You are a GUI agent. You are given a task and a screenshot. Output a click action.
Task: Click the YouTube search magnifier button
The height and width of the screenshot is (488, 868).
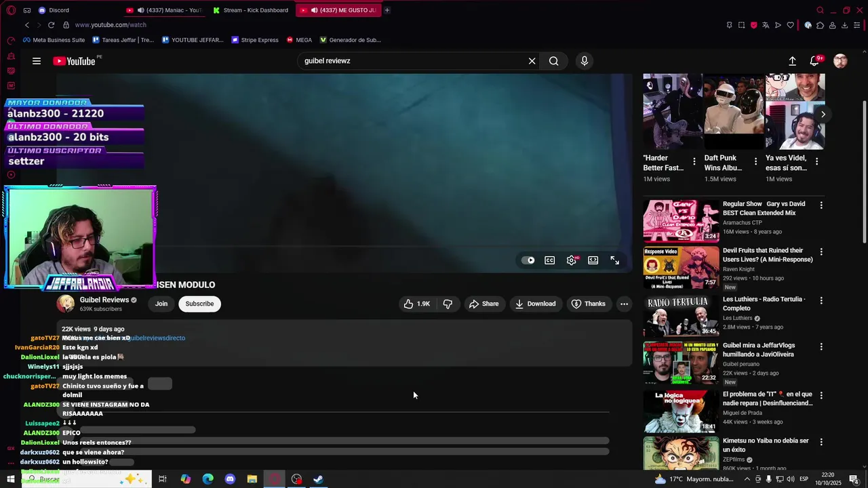click(554, 61)
